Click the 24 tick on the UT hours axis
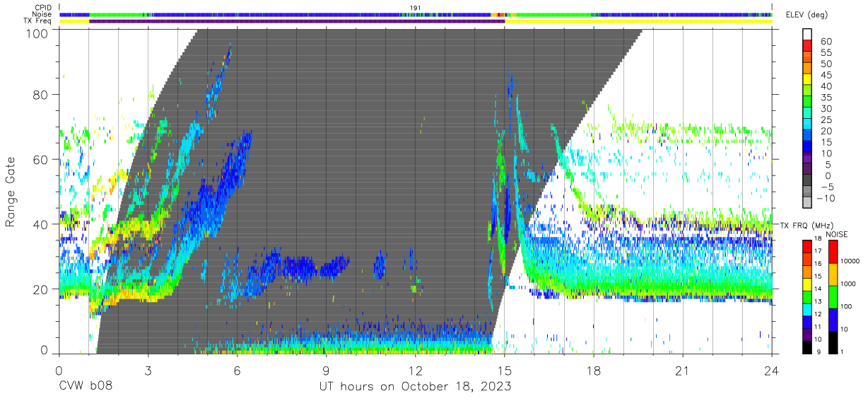Image resolution: width=868 pixels, height=401 pixels. [x=772, y=370]
